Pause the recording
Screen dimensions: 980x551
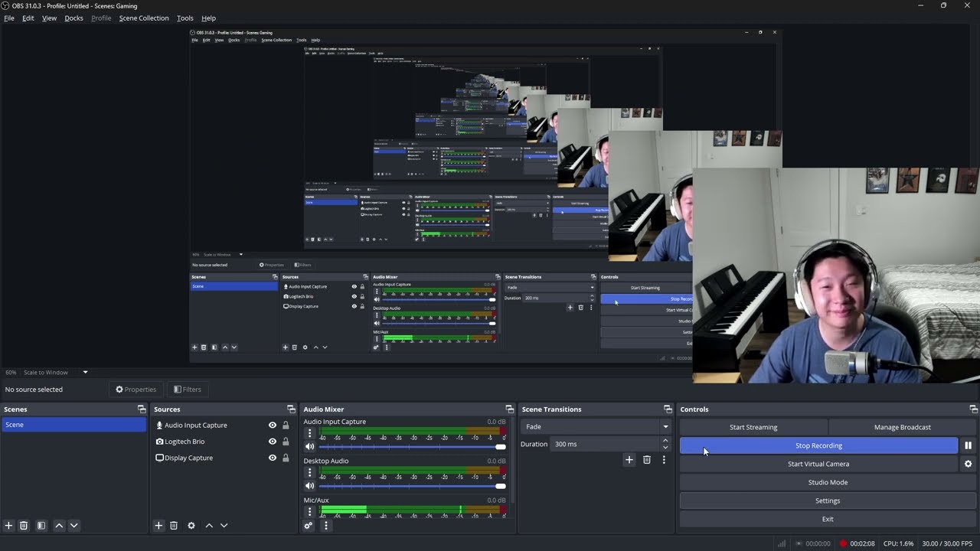(968, 445)
